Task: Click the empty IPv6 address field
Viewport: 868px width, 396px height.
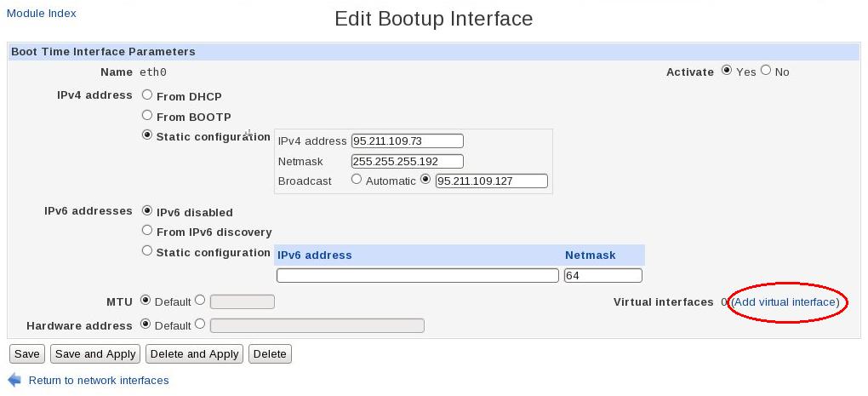Action: pyautogui.click(x=417, y=275)
